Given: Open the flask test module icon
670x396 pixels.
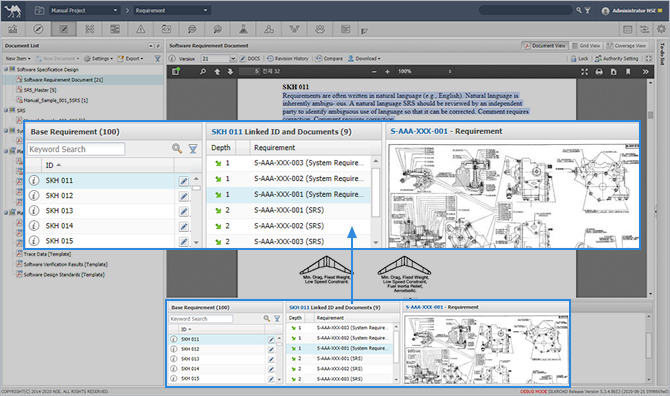Looking at the screenshot, I should (x=243, y=29).
